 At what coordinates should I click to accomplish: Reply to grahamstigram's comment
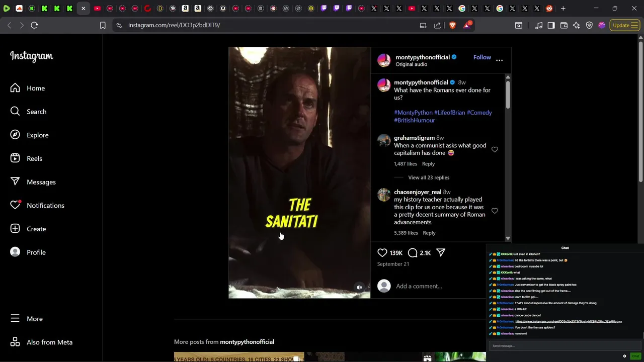click(428, 164)
